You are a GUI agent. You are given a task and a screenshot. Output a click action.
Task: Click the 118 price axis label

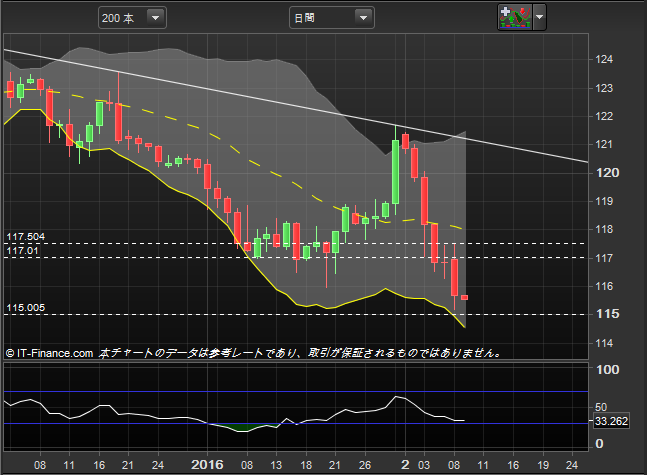tap(604, 229)
